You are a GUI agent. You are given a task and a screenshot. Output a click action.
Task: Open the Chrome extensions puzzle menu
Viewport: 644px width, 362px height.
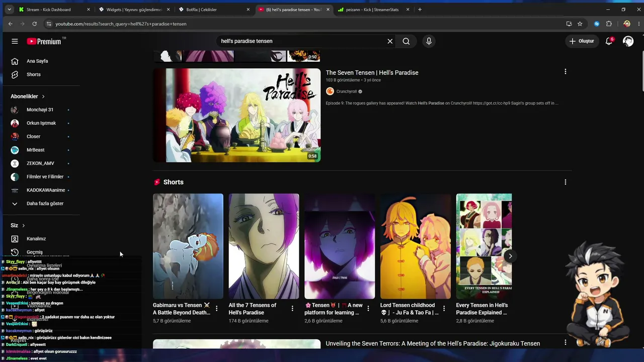pos(609,24)
